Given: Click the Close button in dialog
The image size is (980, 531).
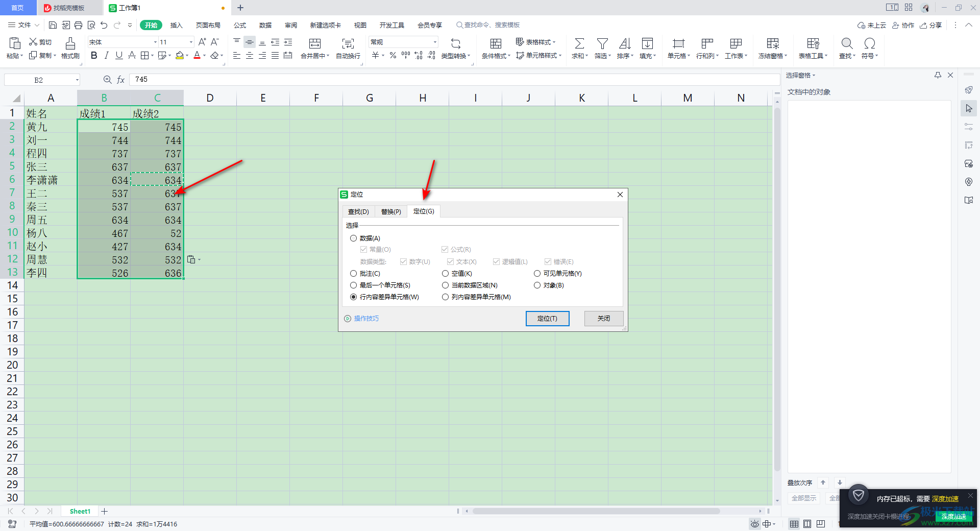Looking at the screenshot, I should point(604,318).
